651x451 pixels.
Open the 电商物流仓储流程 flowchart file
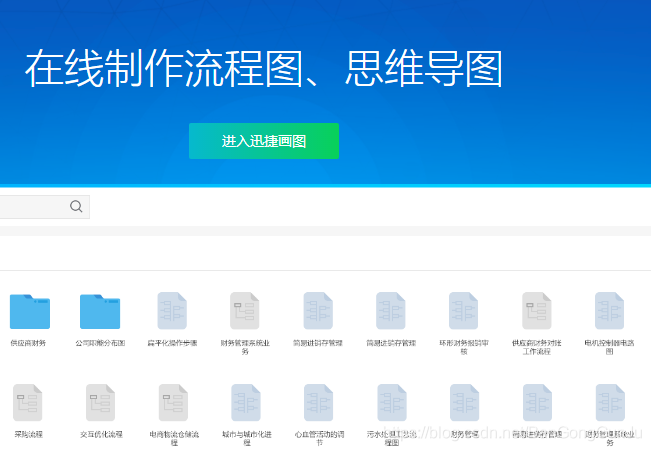(174, 403)
